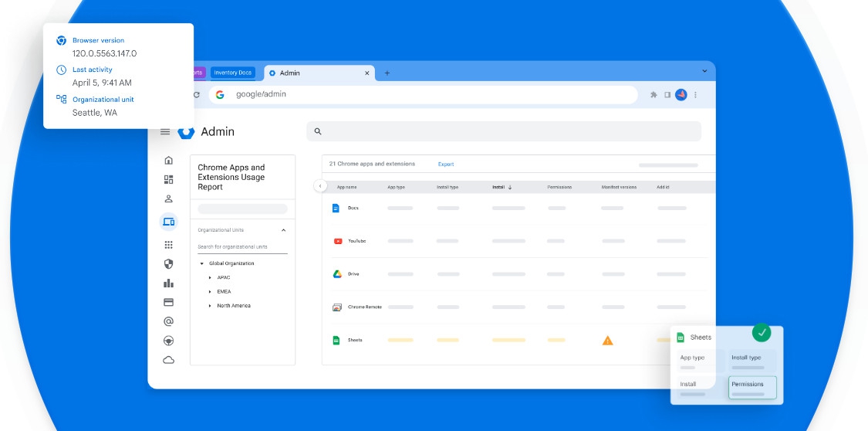The image size is (868, 431).
Task: Open the browser extensions puzzle icon
Action: point(654,95)
